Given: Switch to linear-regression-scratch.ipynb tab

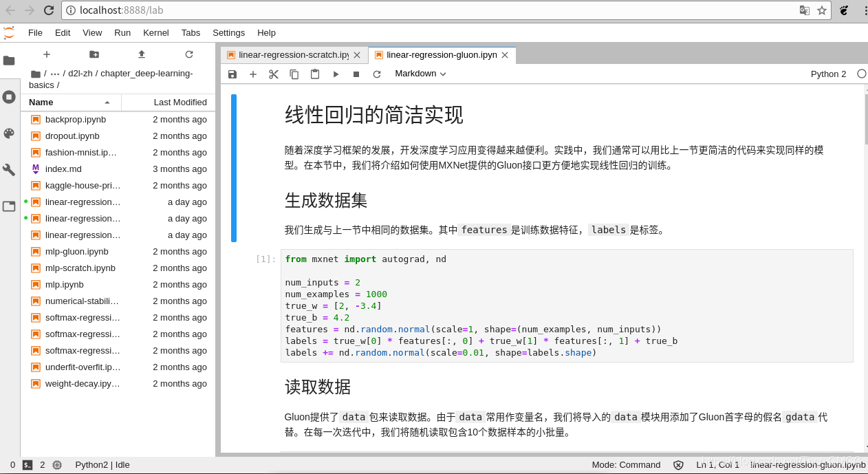Looking at the screenshot, I should point(294,55).
